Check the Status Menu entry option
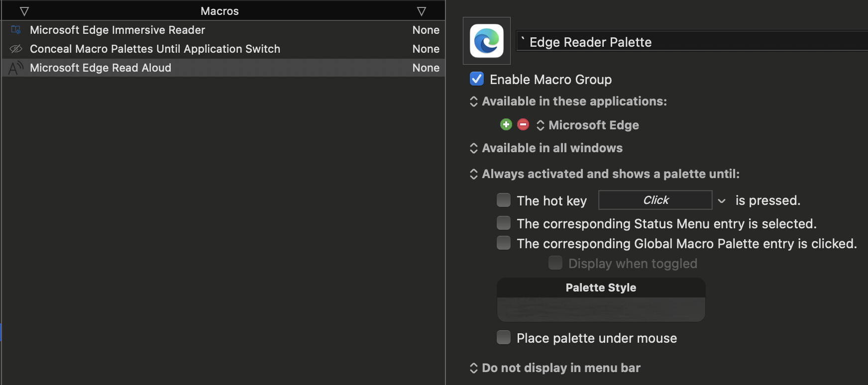The width and height of the screenshot is (868, 385). [x=504, y=223]
